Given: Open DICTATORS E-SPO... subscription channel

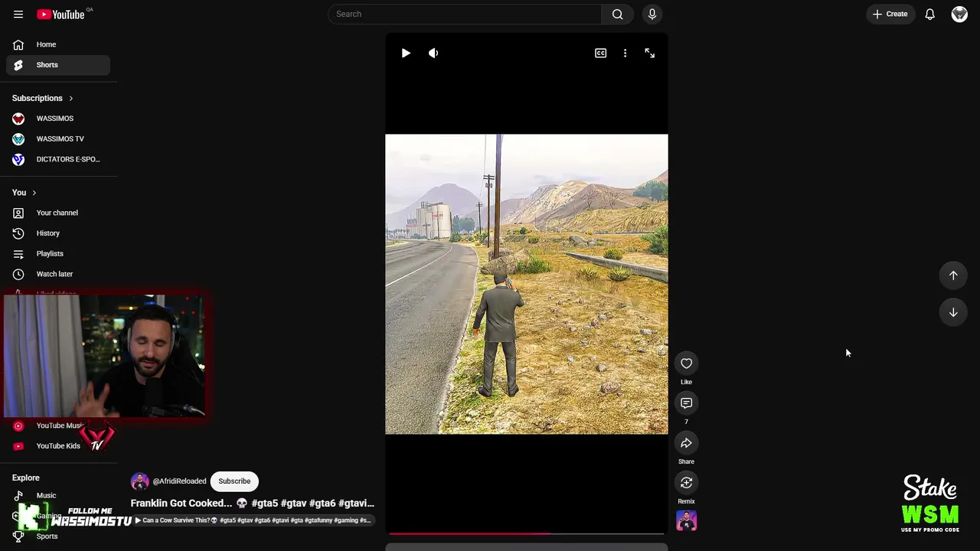Looking at the screenshot, I should (58, 159).
